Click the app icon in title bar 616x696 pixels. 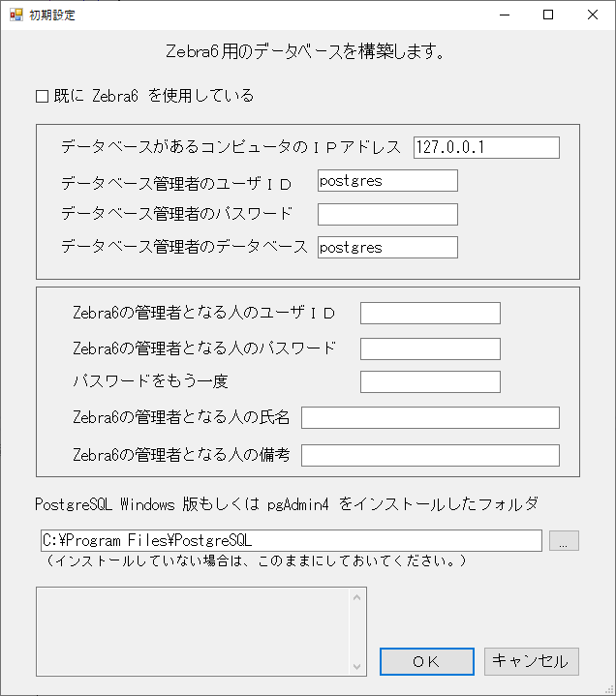pos(16,15)
